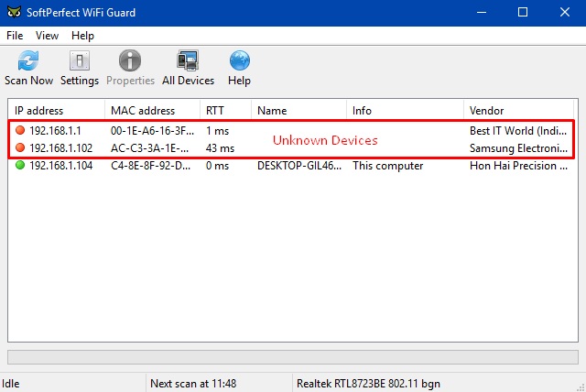586x392 pixels.
Task: Click the 43 ms RTT value
Action: point(220,148)
